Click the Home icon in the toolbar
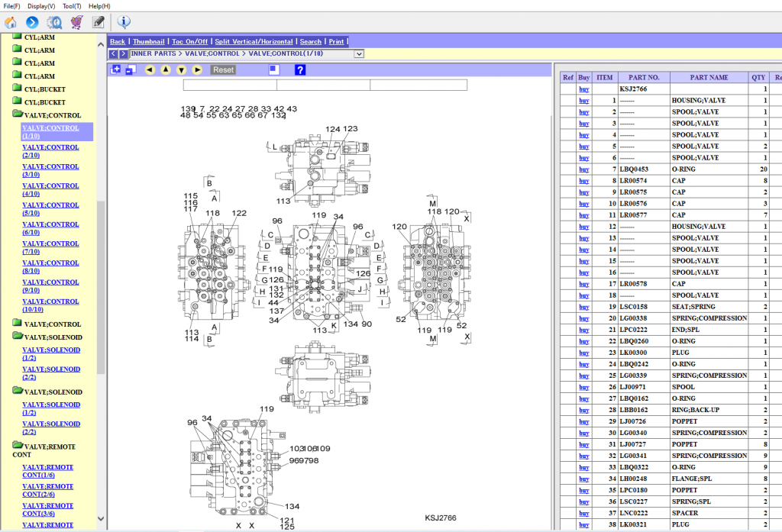This screenshot has height=532, width=782. [x=11, y=22]
